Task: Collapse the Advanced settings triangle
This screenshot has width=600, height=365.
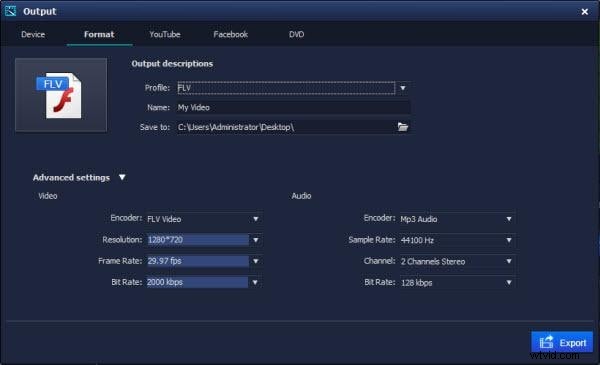Action: pyautogui.click(x=122, y=177)
